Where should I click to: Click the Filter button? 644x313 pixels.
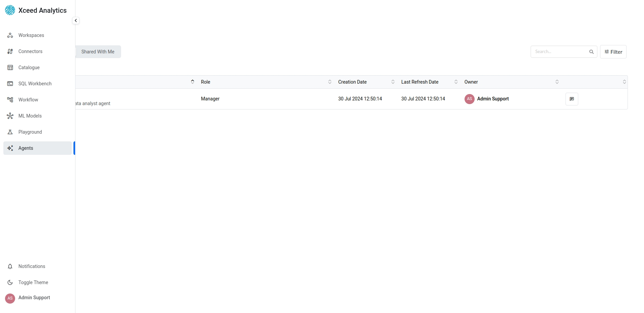(613, 52)
